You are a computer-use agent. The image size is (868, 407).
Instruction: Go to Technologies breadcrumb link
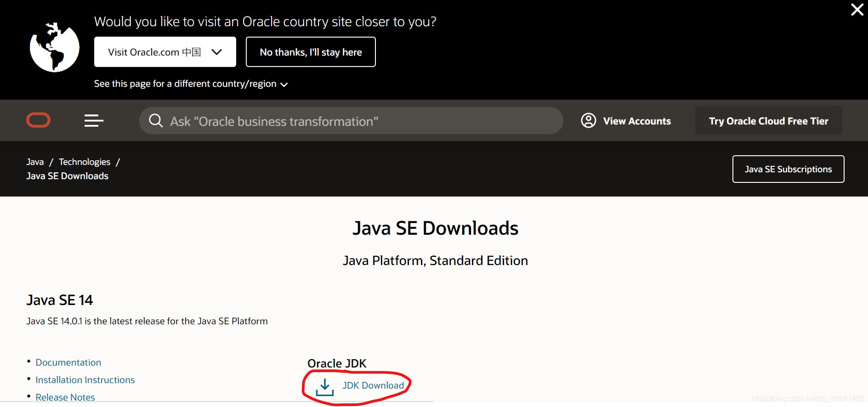pos(85,162)
